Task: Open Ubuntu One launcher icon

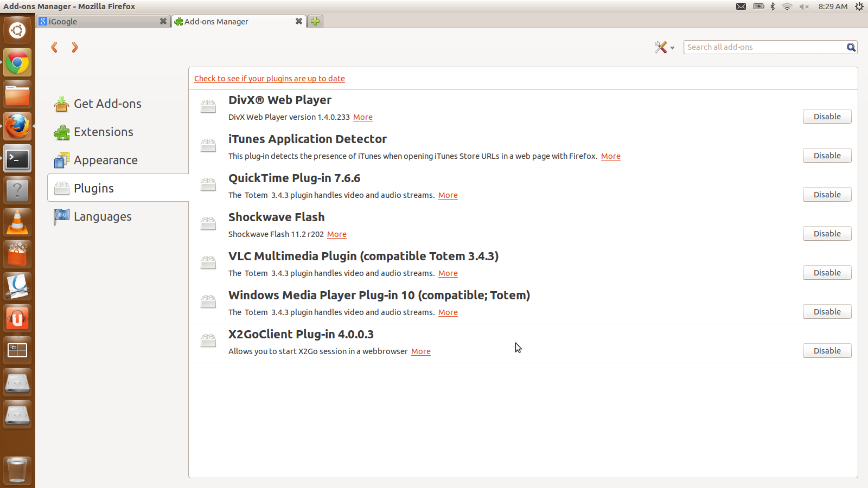Action: (x=17, y=319)
